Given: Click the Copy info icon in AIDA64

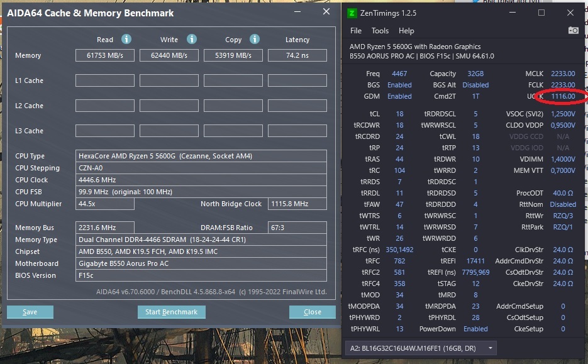Looking at the screenshot, I should click(x=255, y=39).
